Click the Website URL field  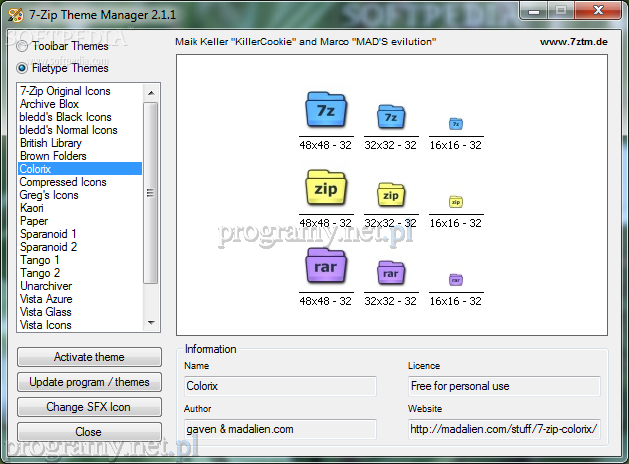[504, 429]
